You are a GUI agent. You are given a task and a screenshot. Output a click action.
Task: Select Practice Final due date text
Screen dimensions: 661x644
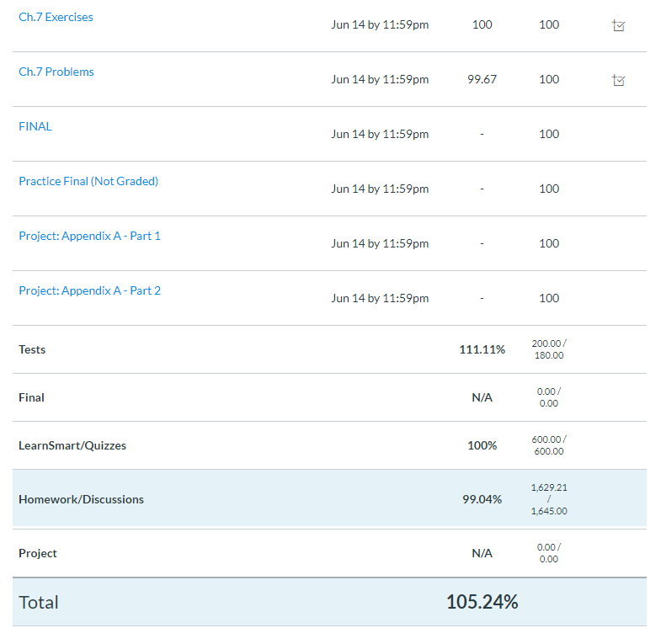click(380, 189)
